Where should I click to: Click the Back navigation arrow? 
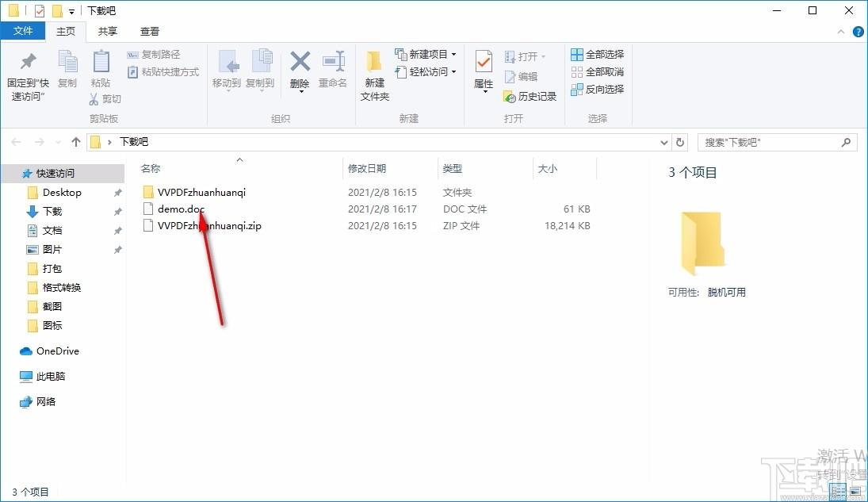(16, 143)
